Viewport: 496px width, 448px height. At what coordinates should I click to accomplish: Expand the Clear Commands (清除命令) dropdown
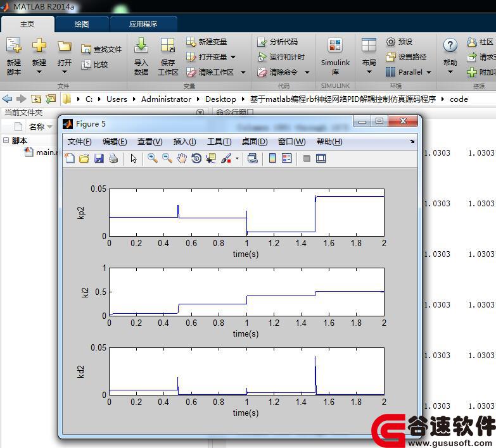pos(307,72)
